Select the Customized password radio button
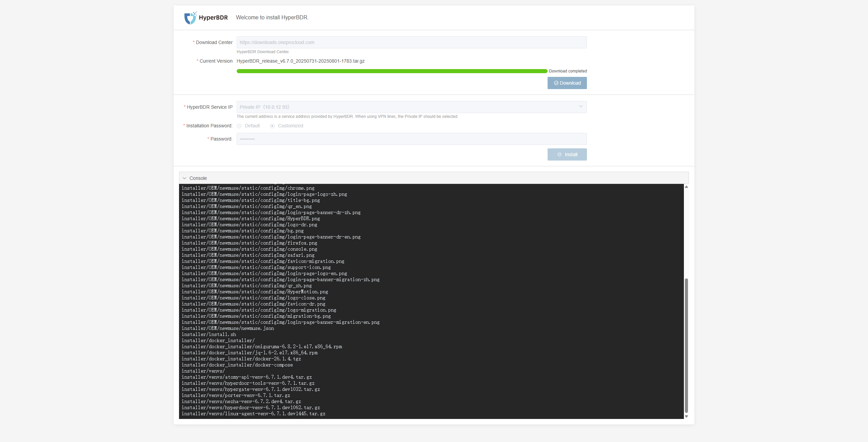Image resolution: width=868 pixels, height=442 pixels. click(272, 126)
